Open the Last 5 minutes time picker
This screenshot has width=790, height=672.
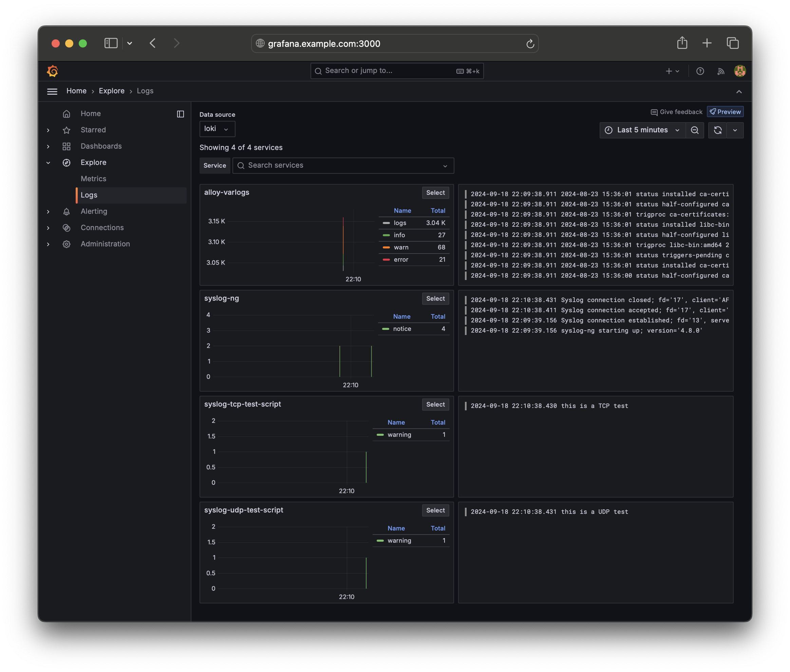click(x=642, y=130)
